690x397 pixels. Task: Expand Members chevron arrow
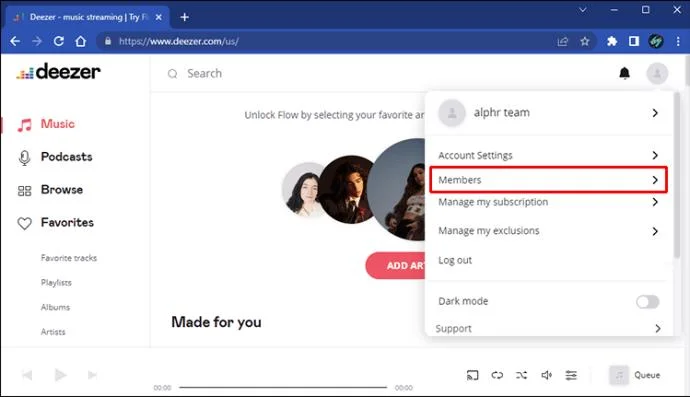pyautogui.click(x=655, y=180)
